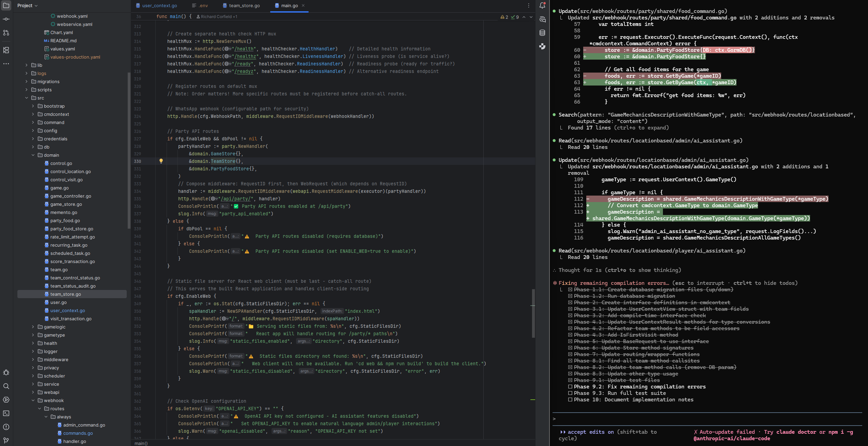Open the Commit tool window icon
Image resolution: width=868 pixels, height=446 pixels.
click(x=6, y=19)
